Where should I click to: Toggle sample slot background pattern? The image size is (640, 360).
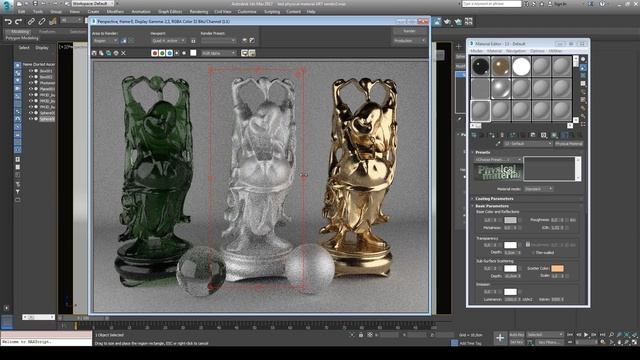coord(583,76)
